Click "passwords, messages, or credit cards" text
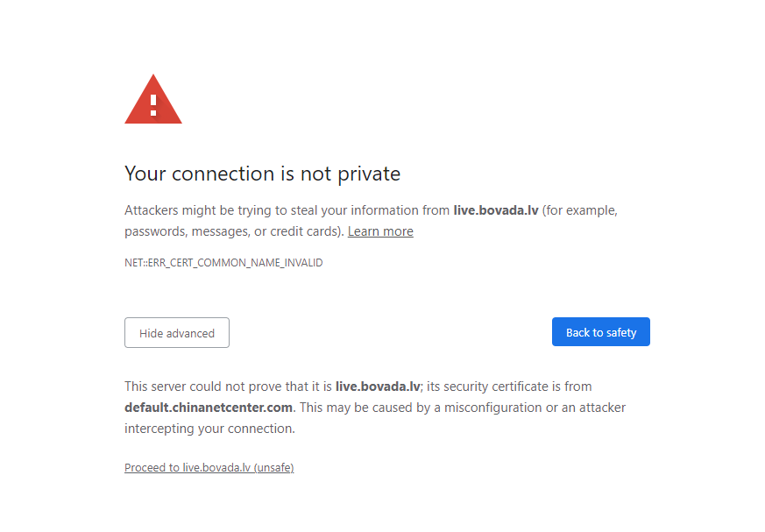765x532 pixels. point(231,231)
